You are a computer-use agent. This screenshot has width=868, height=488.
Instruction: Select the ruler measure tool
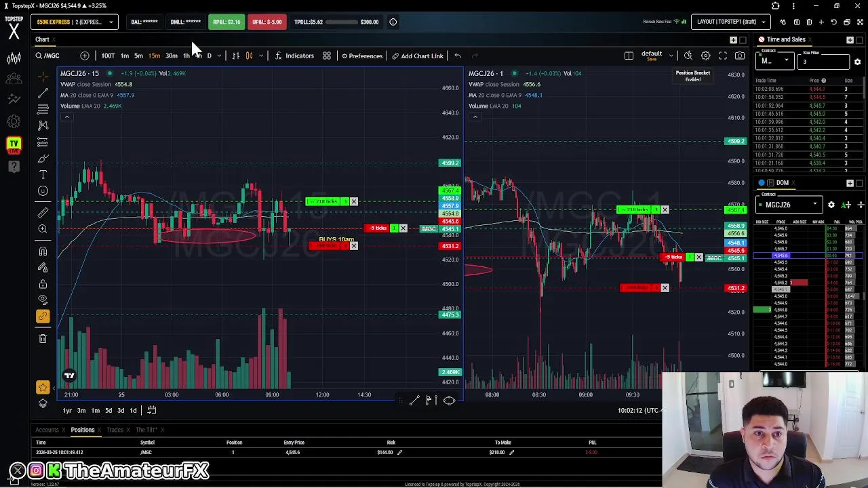(x=43, y=213)
